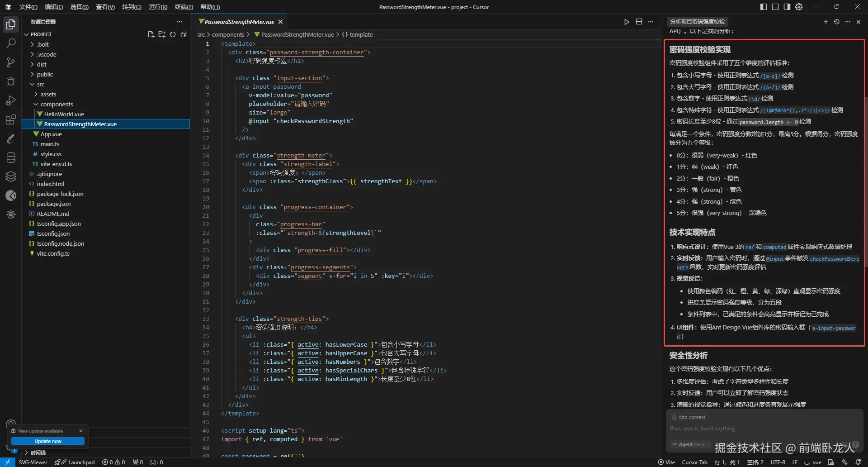Click the New File icon in the explorer header
This screenshot has height=467, width=868.
(151, 34)
